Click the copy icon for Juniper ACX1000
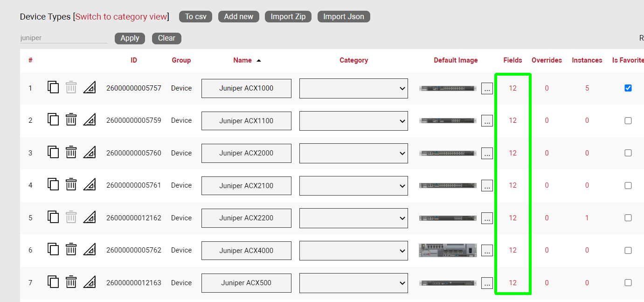This screenshot has height=302, width=644. (53, 87)
